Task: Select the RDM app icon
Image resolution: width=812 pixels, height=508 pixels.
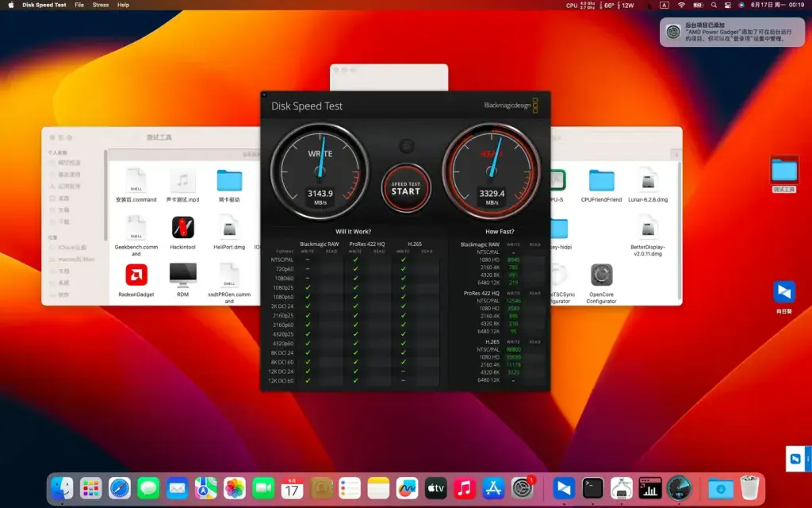Action: coord(183,280)
